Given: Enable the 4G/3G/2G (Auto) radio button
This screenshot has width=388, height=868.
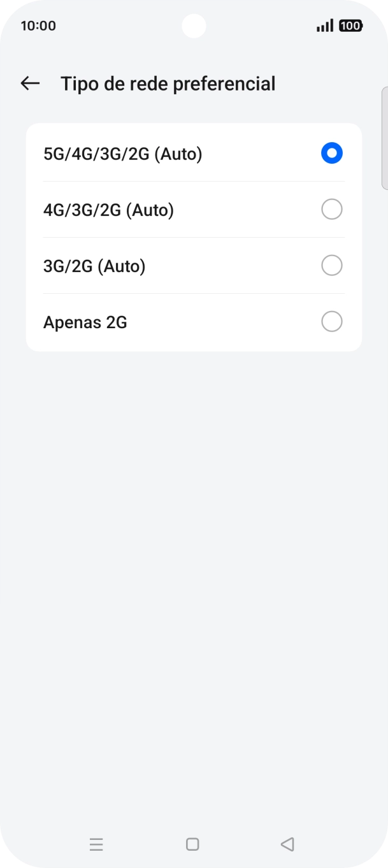Looking at the screenshot, I should [331, 210].
